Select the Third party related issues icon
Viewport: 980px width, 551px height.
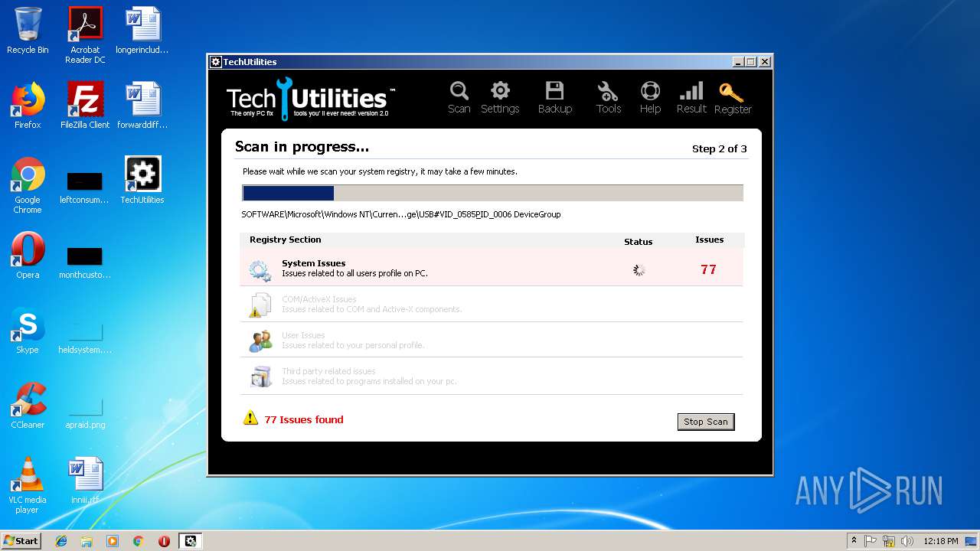pyautogui.click(x=260, y=377)
